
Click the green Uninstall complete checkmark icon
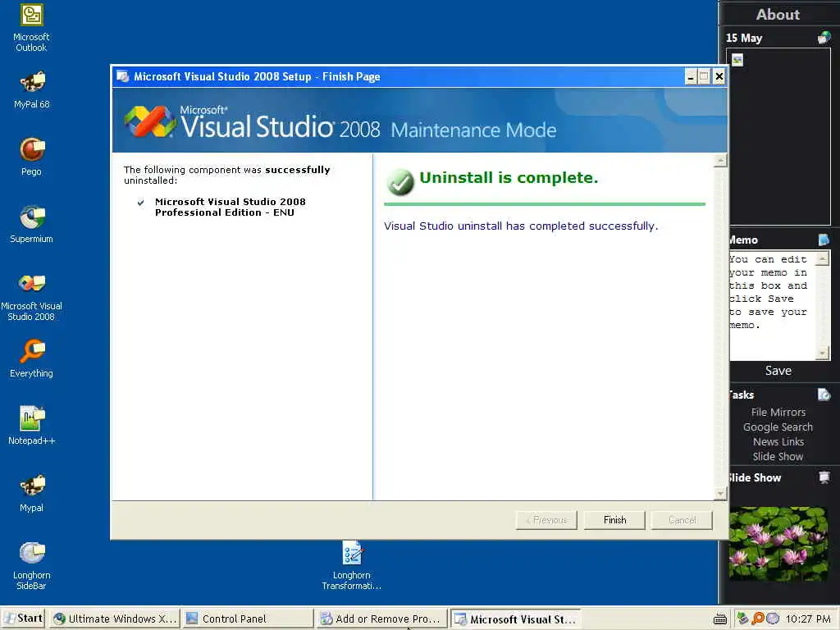pyautogui.click(x=400, y=181)
